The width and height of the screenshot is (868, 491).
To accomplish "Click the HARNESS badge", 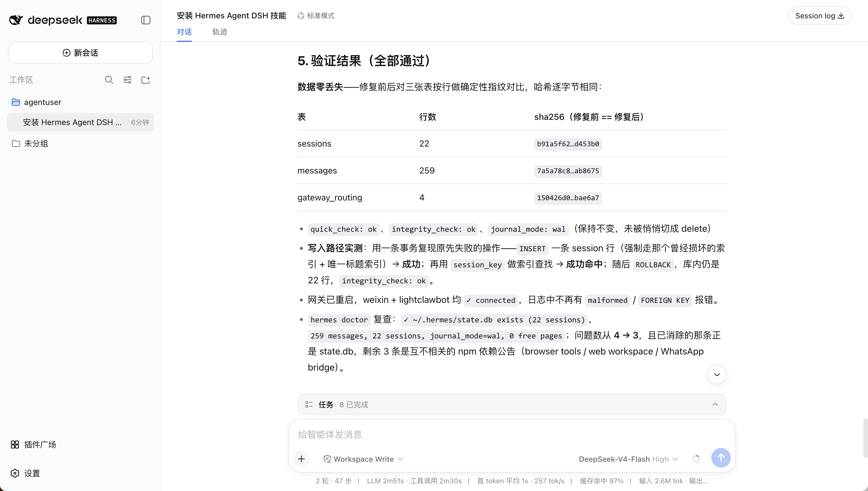I will tap(102, 21).
